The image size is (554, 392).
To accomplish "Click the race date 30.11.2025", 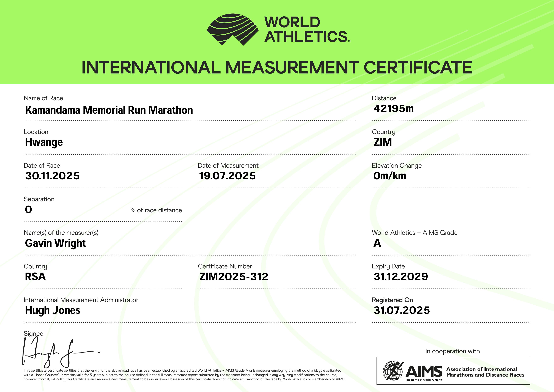I will click(x=52, y=176).
